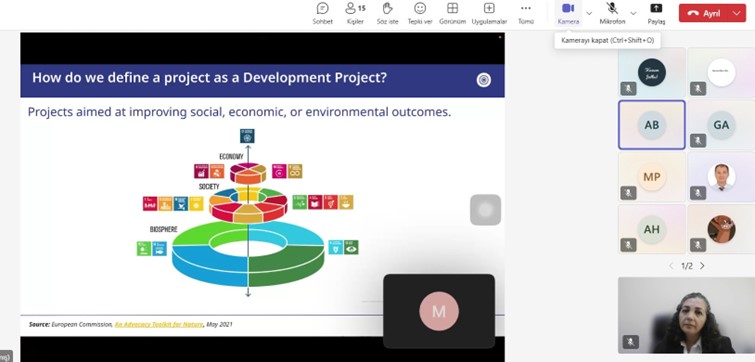755x362 pixels.
Task: Select the man photo participant tile
Action: [721, 177]
